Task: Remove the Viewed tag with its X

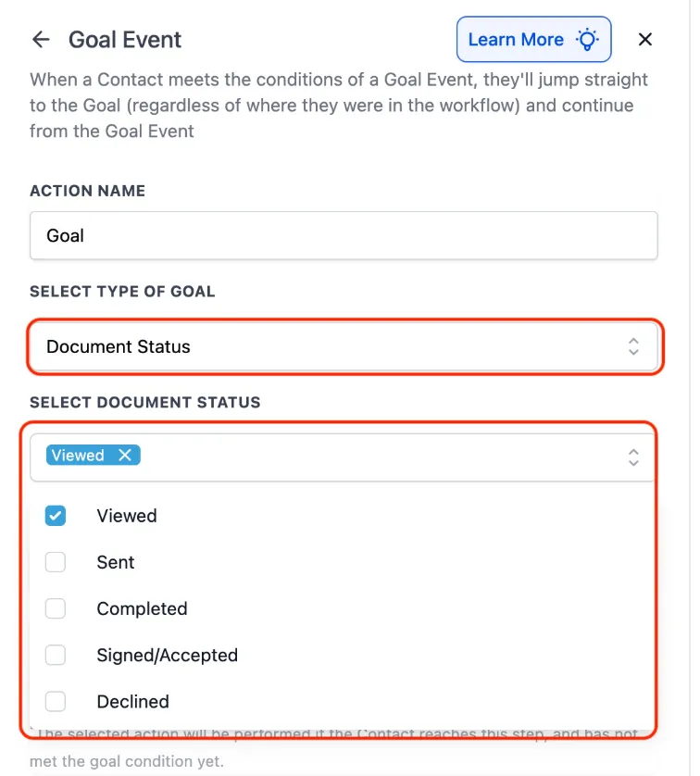Action: tap(125, 455)
